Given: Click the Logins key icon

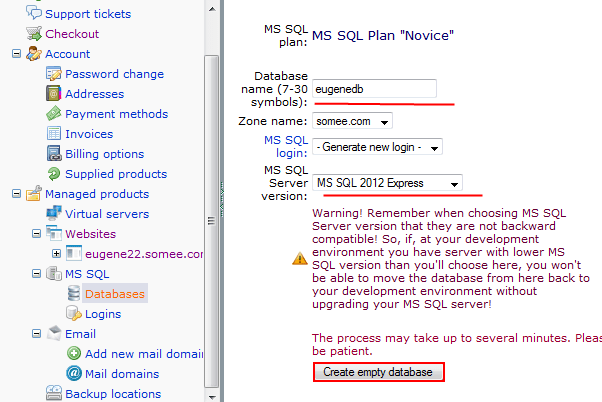Looking at the screenshot, I should [x=74, y=313].
